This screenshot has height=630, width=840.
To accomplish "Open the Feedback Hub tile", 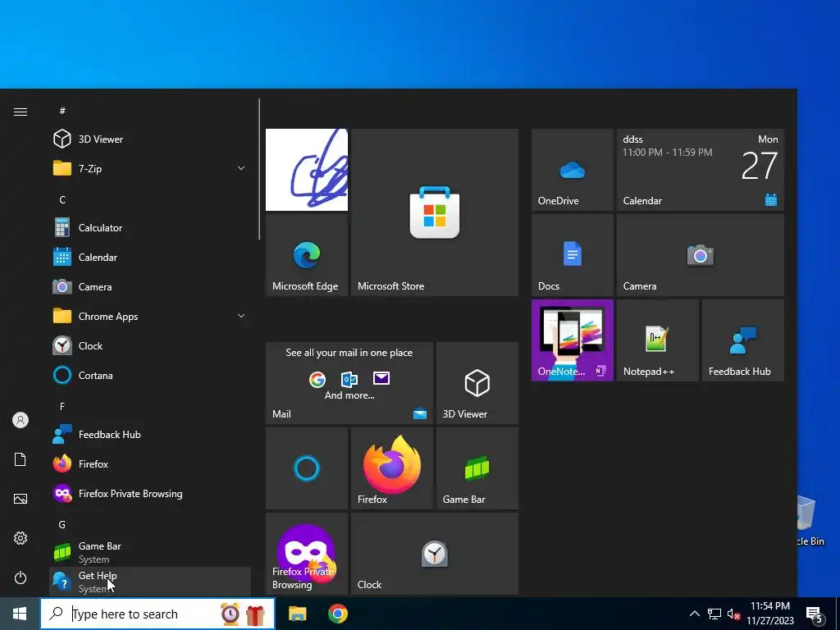I will pos(743,340).
